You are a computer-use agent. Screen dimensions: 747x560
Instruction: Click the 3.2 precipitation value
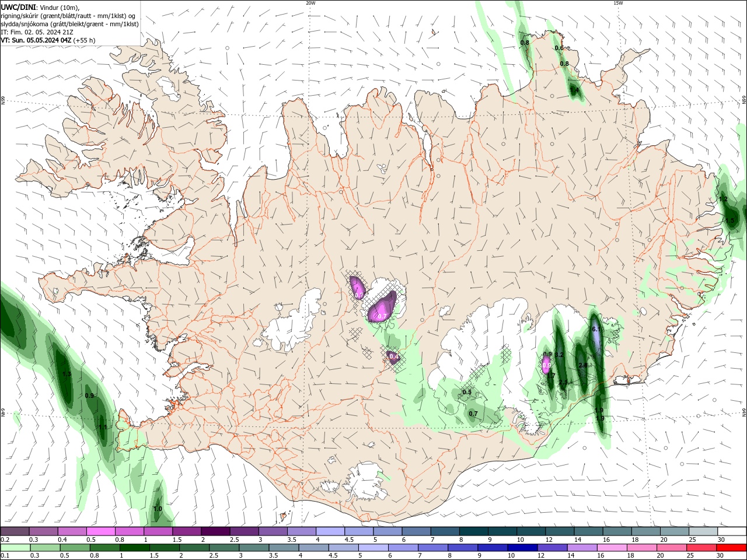point(558,355)
